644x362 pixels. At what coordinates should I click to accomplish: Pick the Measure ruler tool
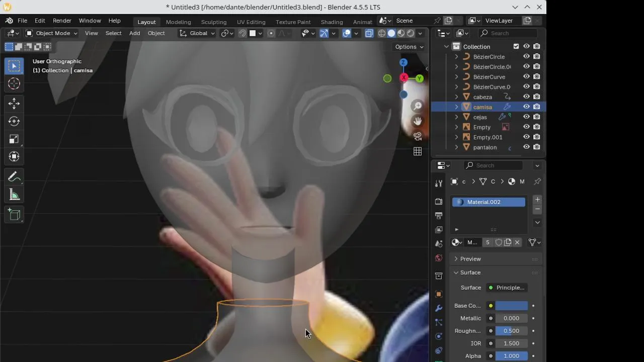point(14,195)
